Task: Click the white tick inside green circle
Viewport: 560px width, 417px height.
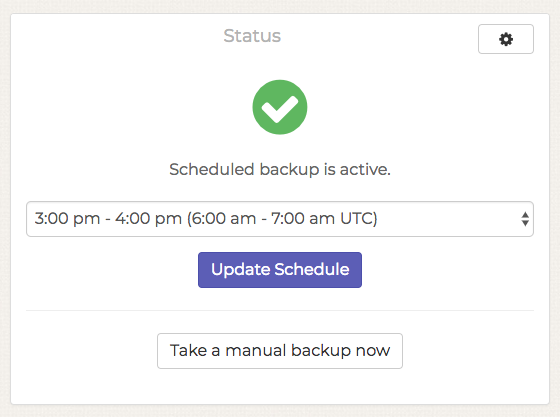Action: pos(280,109)
